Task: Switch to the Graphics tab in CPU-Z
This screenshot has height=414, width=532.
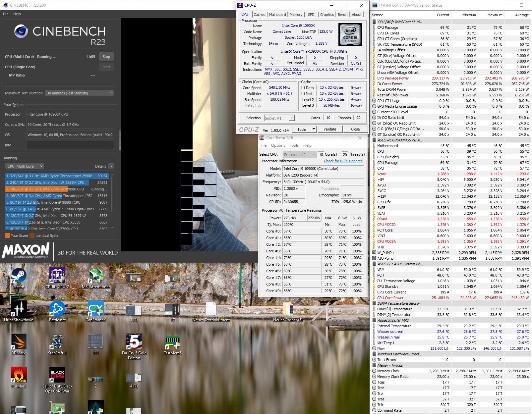Action: click(x=327, y=15)
